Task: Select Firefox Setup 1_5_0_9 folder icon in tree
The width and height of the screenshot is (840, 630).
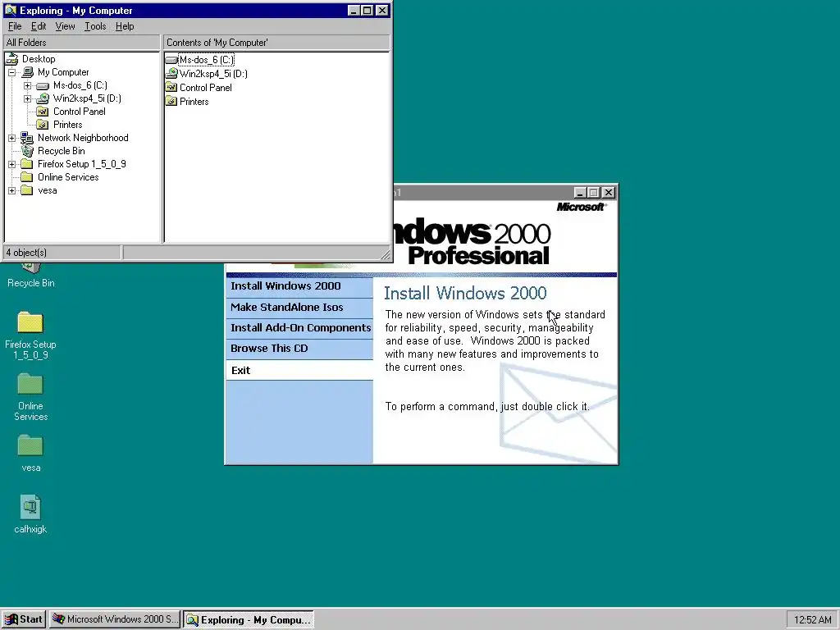Action: pos(27,164)
